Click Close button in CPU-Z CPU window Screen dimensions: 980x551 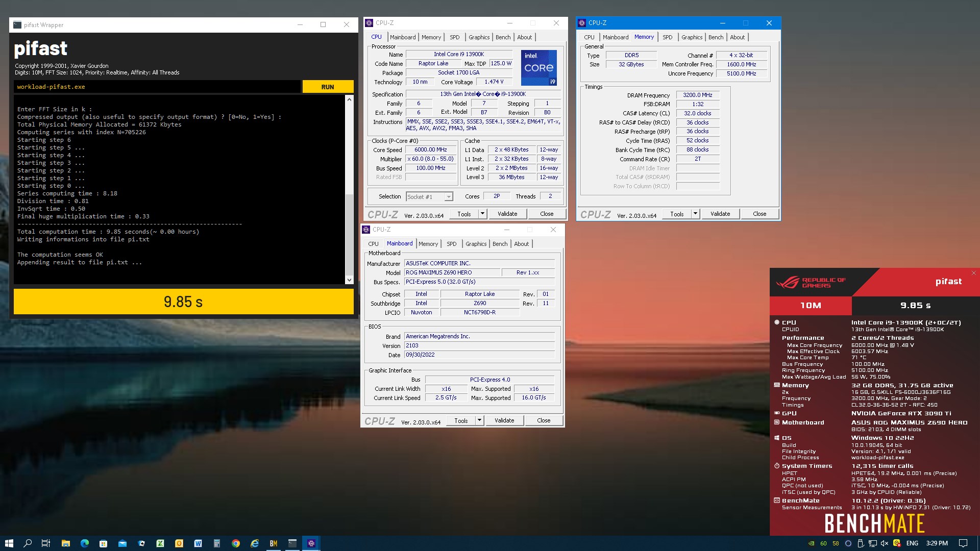[x=547, y=214]
